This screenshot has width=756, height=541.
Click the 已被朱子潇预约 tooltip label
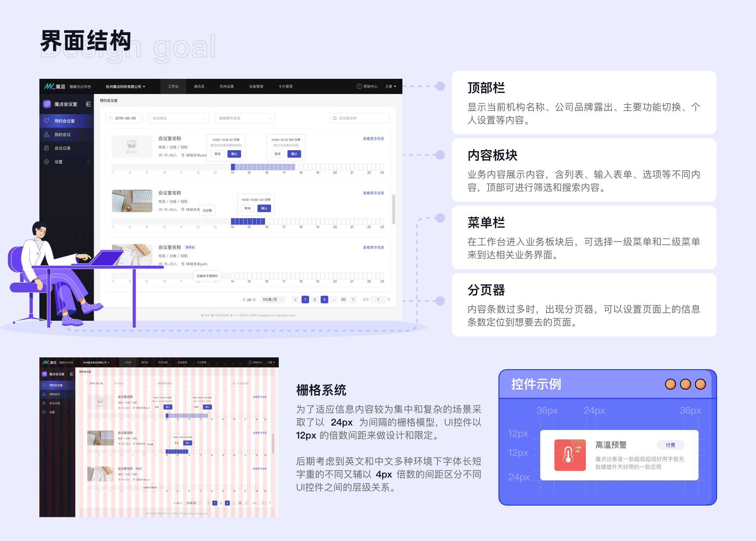[x=207, y=276]
